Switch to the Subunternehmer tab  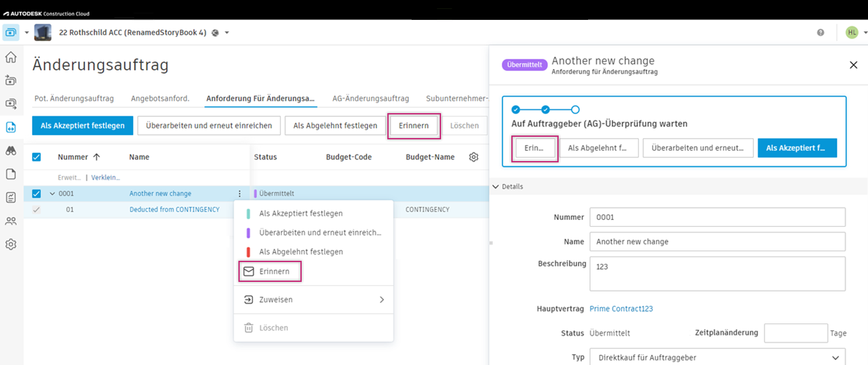(457, 98)
